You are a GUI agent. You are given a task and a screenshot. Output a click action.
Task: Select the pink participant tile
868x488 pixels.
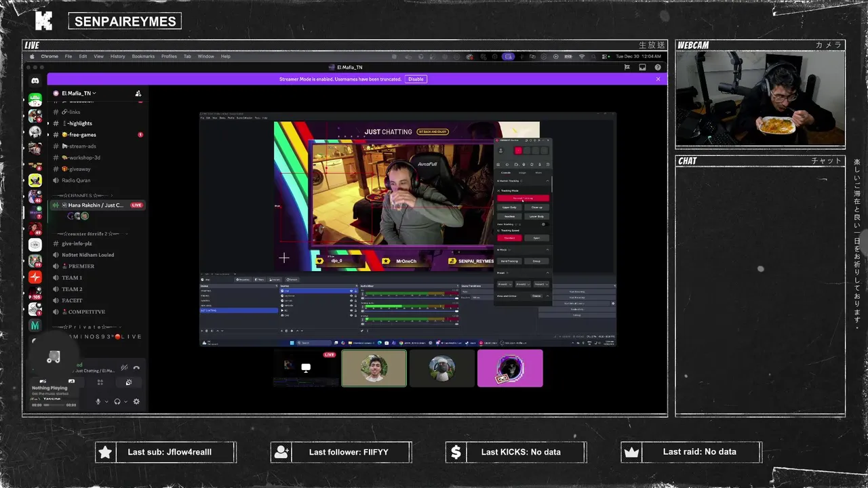click(510, 368)
